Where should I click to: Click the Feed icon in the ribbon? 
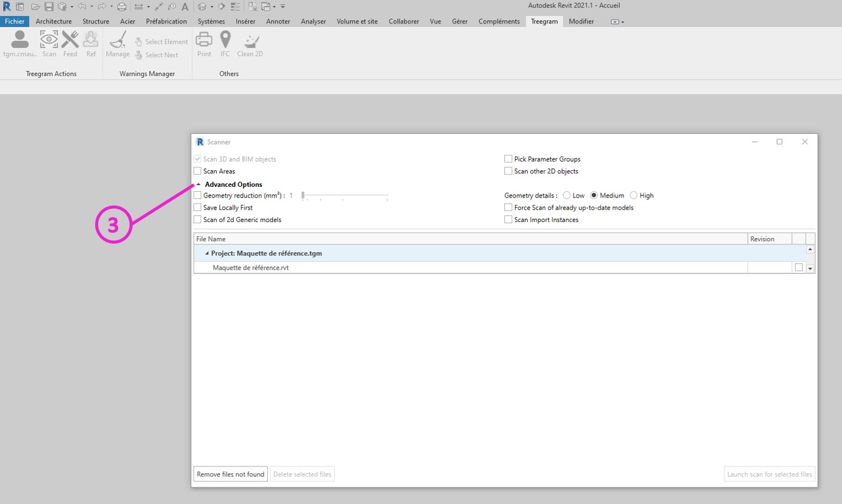tap(70, 44)
